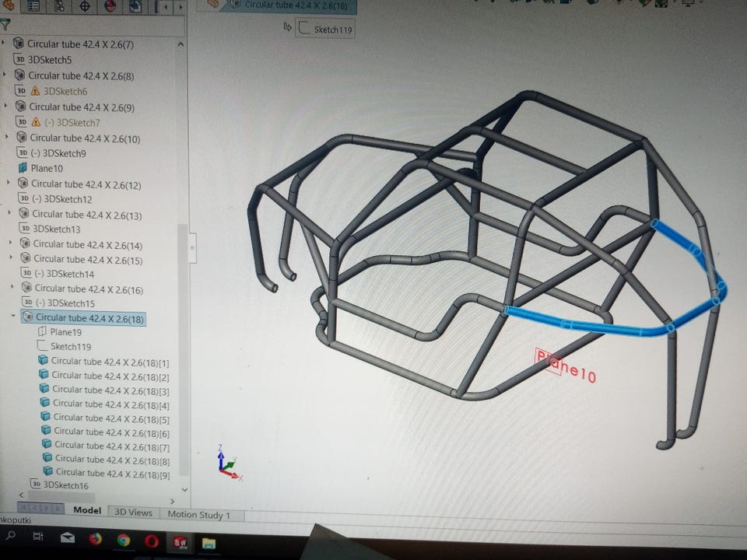747x560 pixels.
Task: Select Plane10 in the feature tree
Action: (47, 168)
